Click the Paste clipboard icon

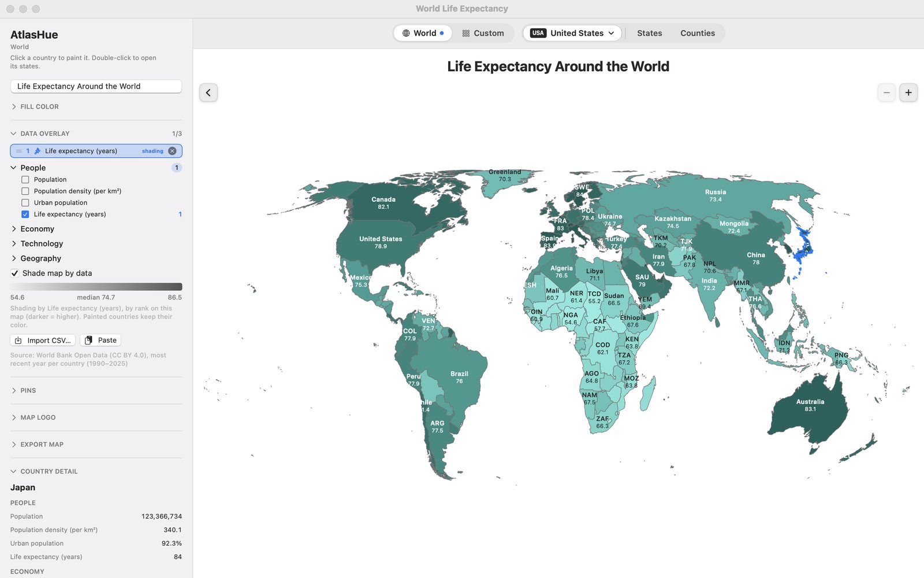coord(89,340)
